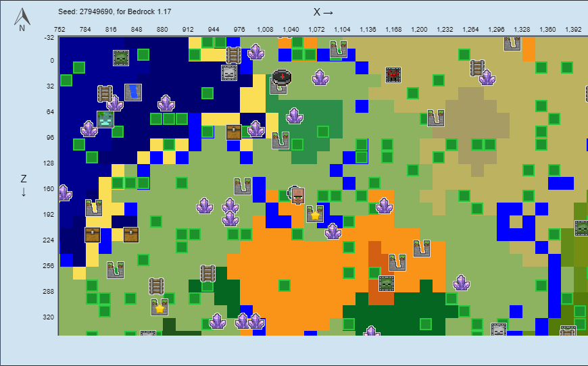Screen dimensions: 588x366
Task: Click the 1,008 tick on the X axis
Action: point(265,30)
